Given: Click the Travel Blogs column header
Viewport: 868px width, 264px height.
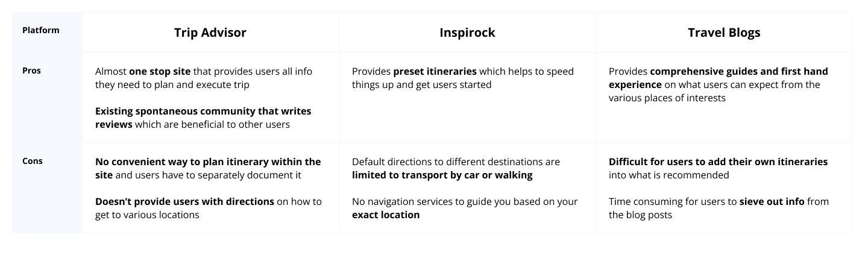Looking at the screenshot, I should (x=724, y=33).
